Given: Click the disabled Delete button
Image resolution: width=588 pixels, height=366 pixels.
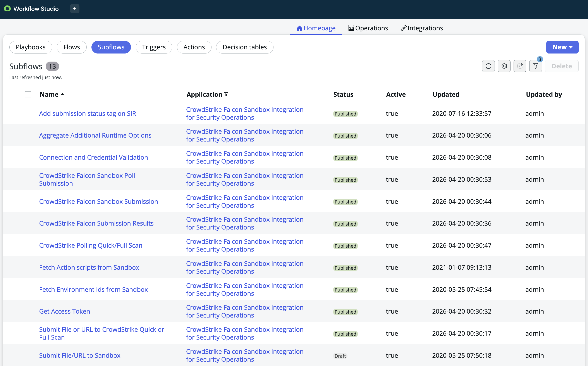Looking at the screenshot, I should (x=562, y=66).
